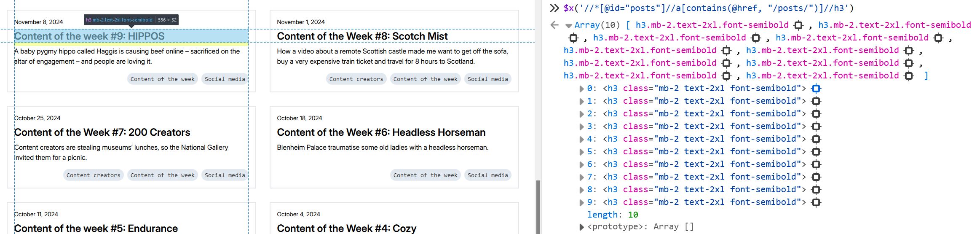Click Content of the week tag on Headless Horseman
980x234 pixels.
(425, 175)
